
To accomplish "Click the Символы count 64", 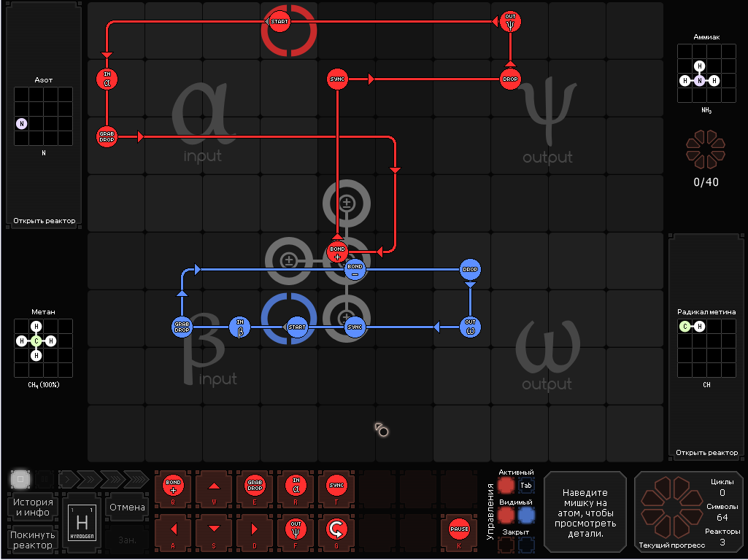I will click(x=722, y=518).
